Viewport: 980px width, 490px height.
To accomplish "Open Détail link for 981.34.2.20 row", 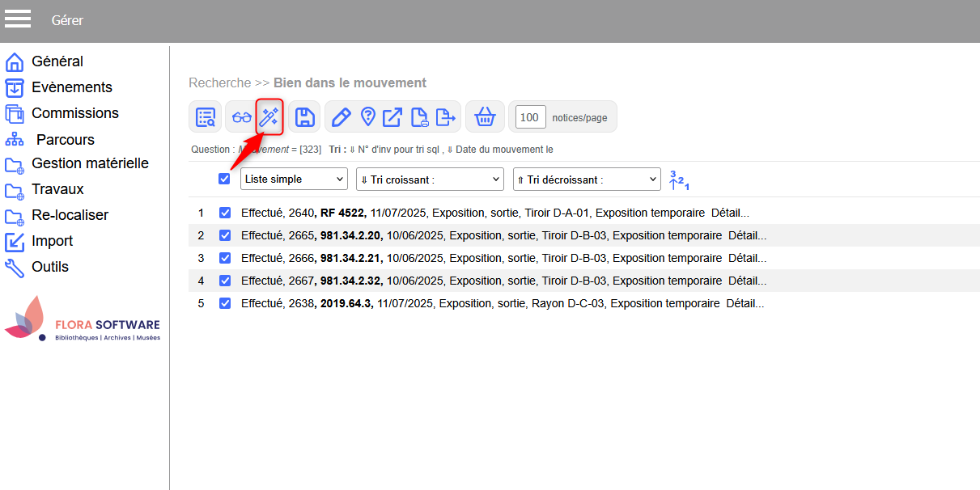I will pos(747,235).
